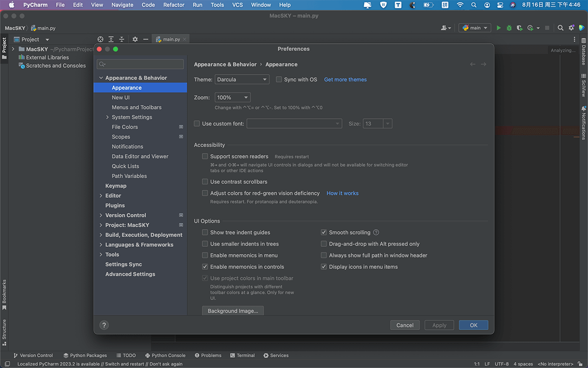The image size is (588, 368).
Task: Expand System Settings in settings tree
Action: pos(107,117)
